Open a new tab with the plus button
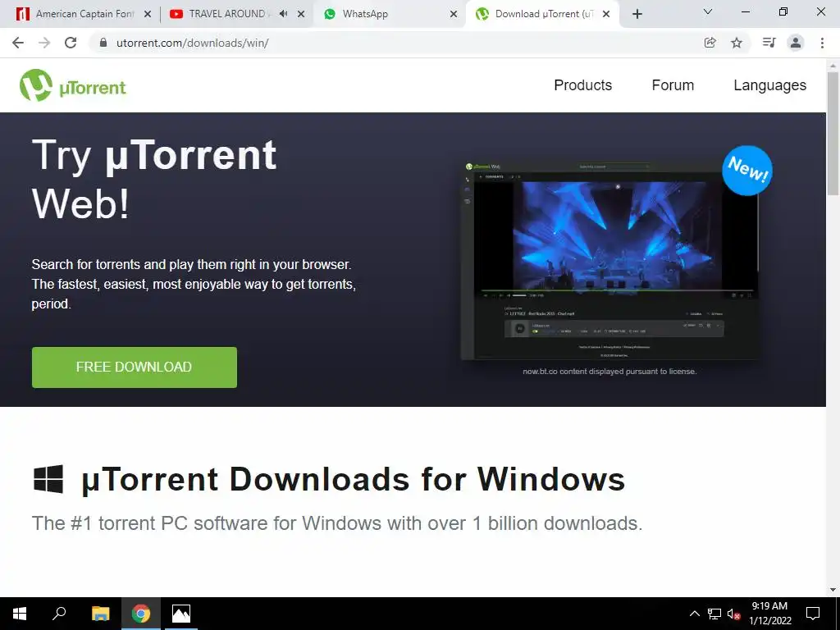 (637, 14)
